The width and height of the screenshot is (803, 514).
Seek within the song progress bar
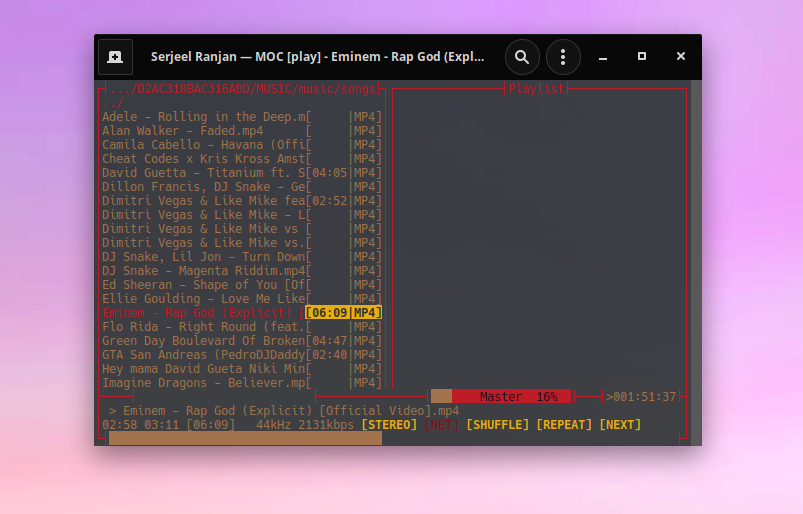point(393,438)
